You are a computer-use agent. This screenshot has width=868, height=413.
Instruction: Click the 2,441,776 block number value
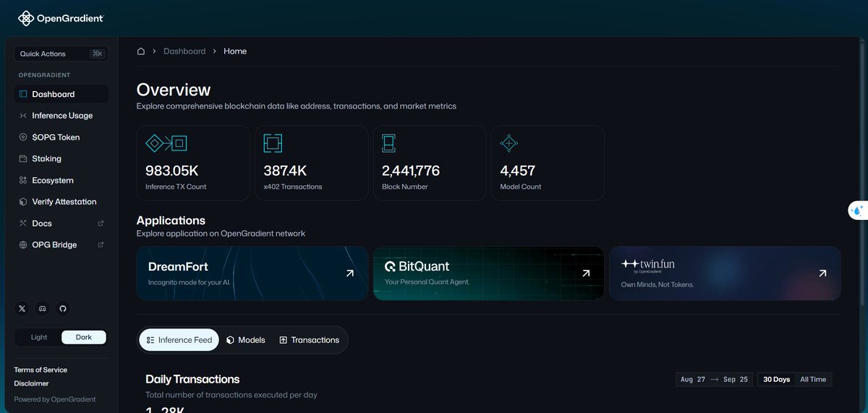pyautogui.click(x=411, y=171)
